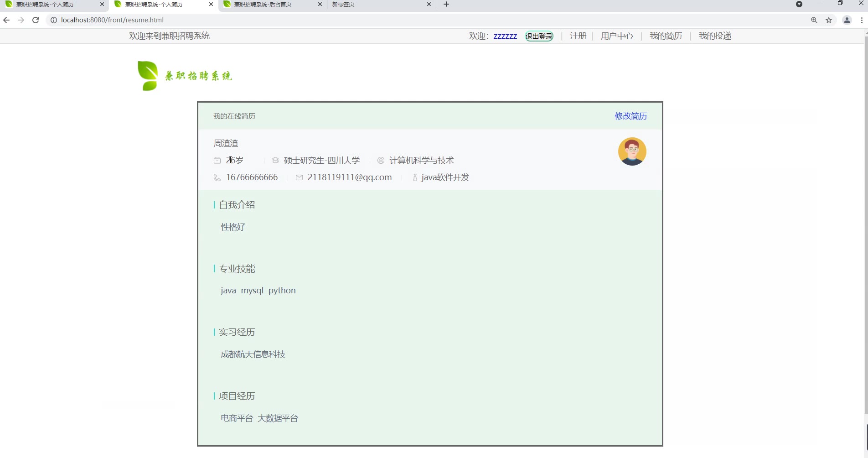Click the text 性格好
The image size is (868, 458).
point(233,227)
